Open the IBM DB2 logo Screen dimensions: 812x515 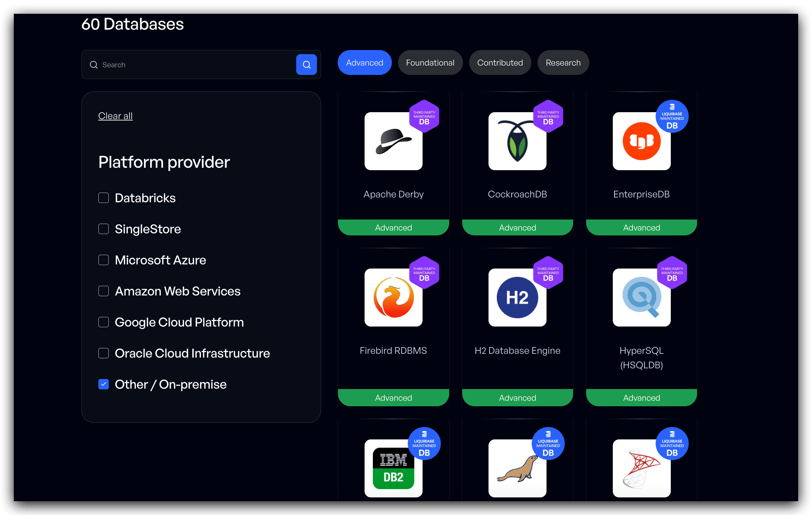click(x=393, y=468)
